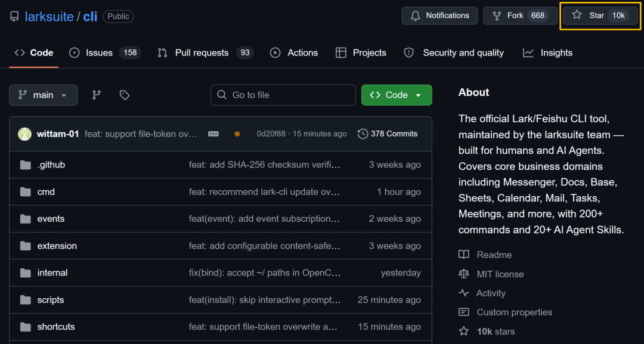
Task: View the 10k stars link
Action: [487, 331]
